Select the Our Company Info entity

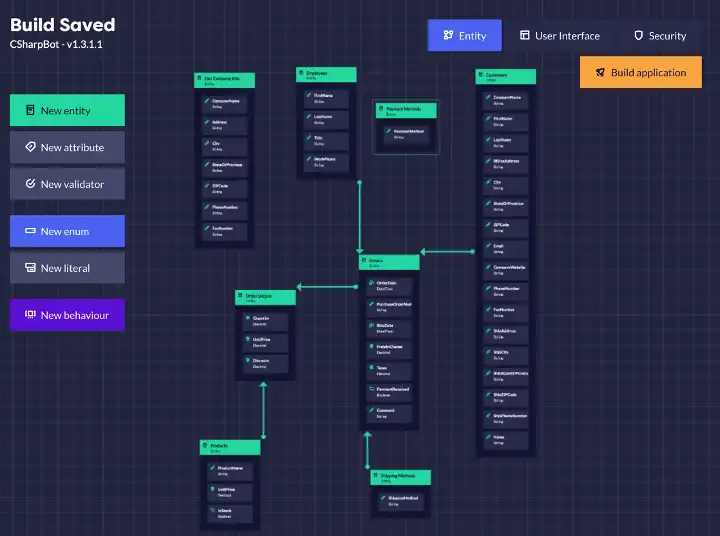(x=224, y=80)
